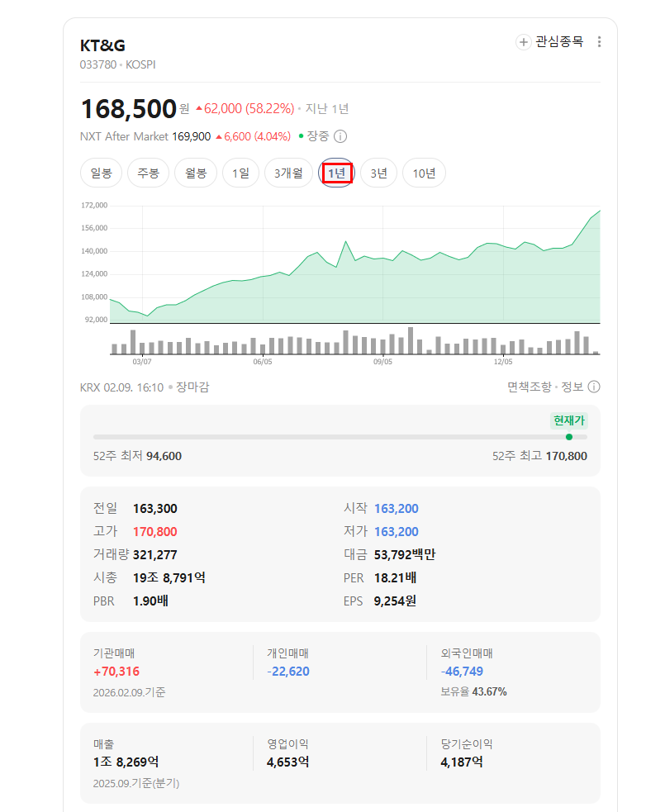This screenshot has width=665, height=812.
Task: Click the 개인매매 -22,620 figure
Action: tap(288, 672)
